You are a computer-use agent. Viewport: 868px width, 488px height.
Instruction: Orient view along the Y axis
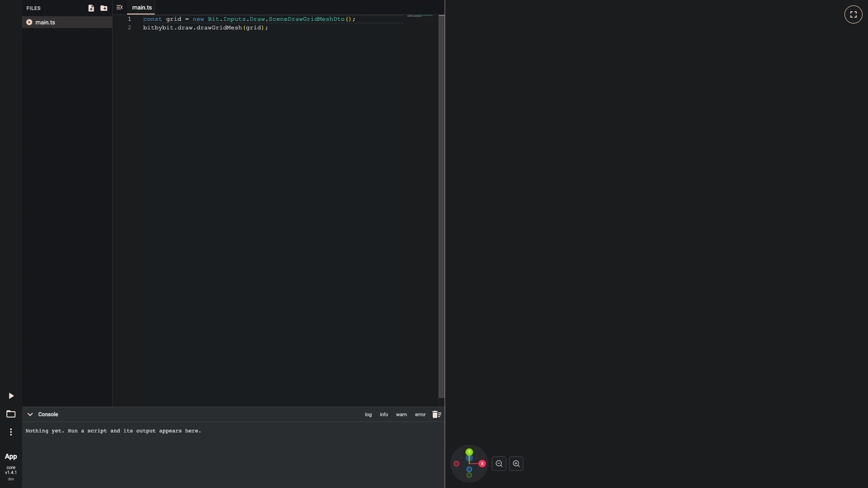[x=469, y=452]
